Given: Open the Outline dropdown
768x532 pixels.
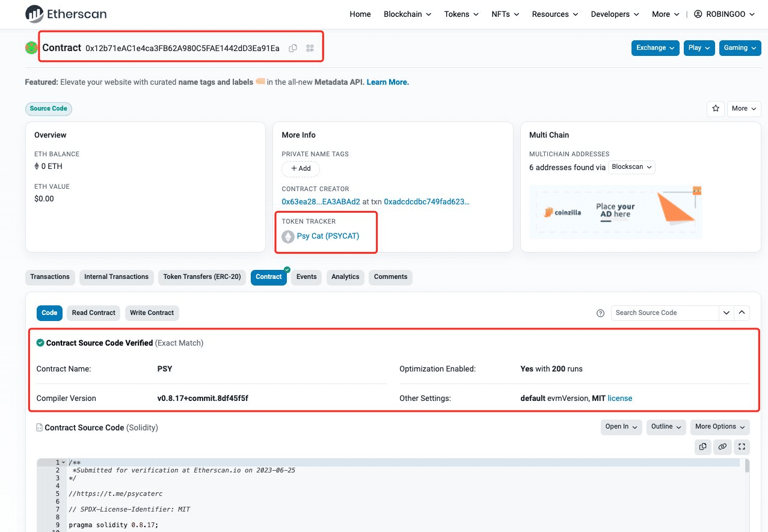Looking at the screenshot, I should (666, 427).
